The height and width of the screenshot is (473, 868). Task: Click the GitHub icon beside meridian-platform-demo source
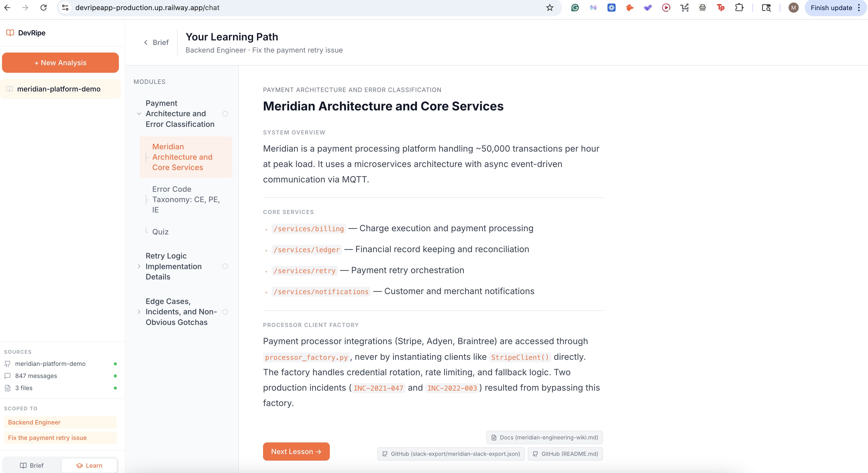pos(7,364)
